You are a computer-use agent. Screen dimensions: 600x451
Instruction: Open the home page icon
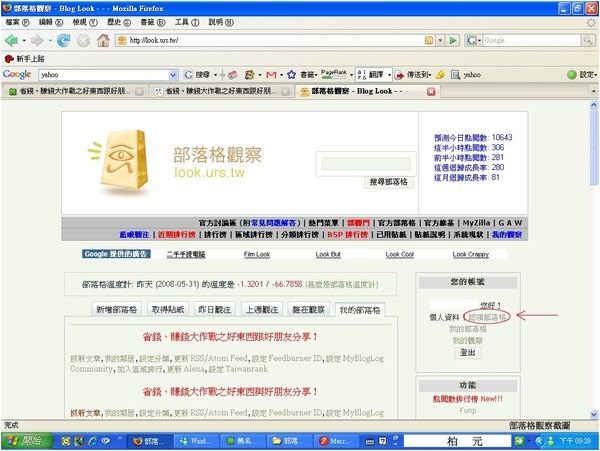pos(103,40)
